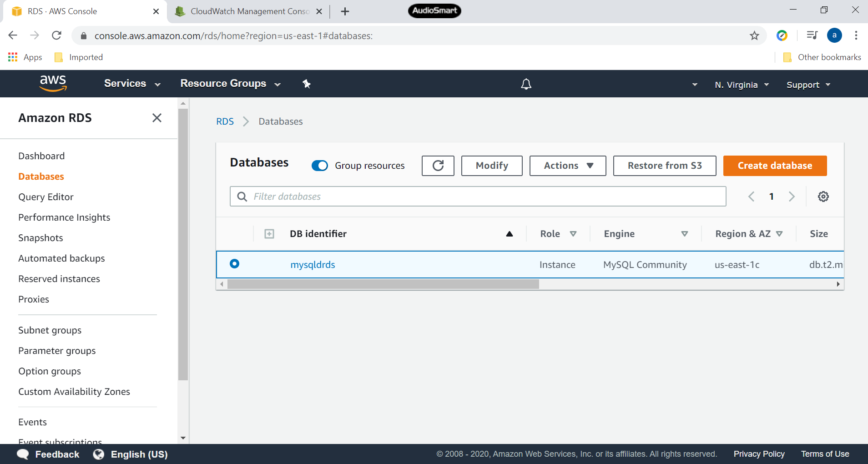The width and height of the screenshot is (868, 464).
Task: View site security lock icon
Action: point(83,36)
